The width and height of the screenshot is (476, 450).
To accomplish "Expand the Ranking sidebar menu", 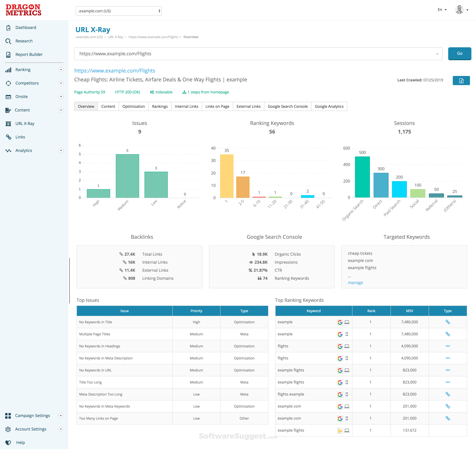I will click(61, 70).
